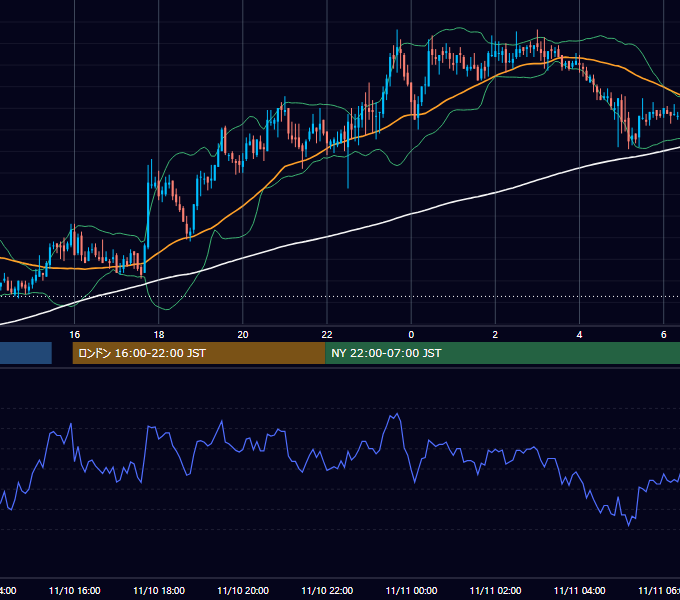Click the time axis label 22
This screenshot has width=680, height=600.
point(327,335)
